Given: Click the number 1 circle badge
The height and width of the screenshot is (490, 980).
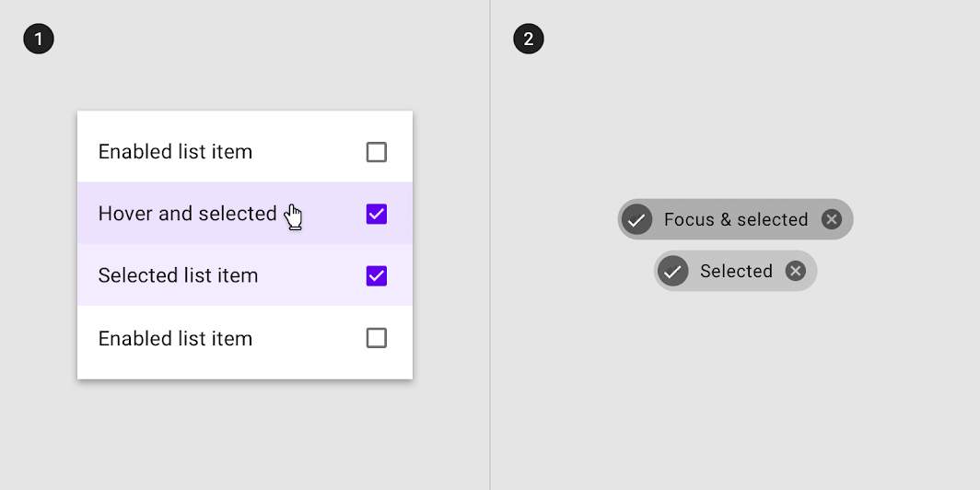Looking at the screenshot, I should [39, 39].
